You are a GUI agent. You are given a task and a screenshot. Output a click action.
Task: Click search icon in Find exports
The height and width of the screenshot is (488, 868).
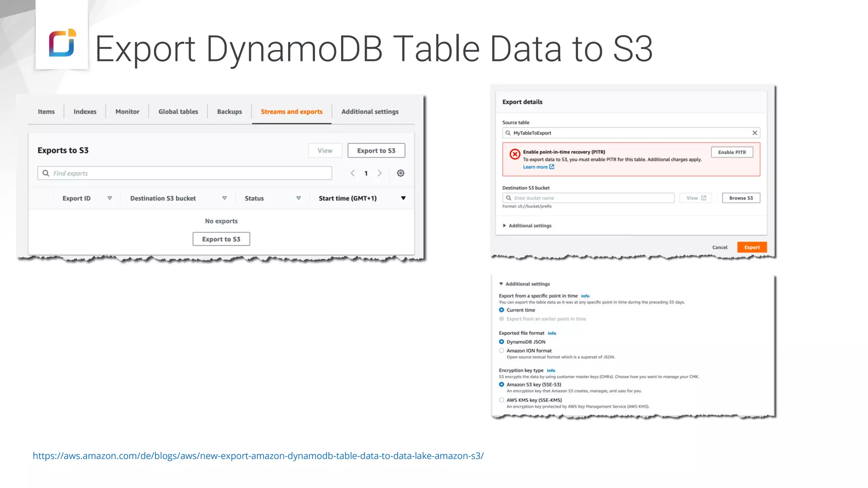coord(46,173)
